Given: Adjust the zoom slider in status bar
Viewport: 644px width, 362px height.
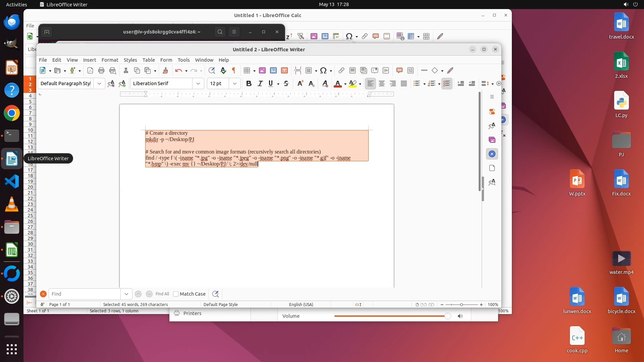Looking at the screenshot, I should [462, 305].
